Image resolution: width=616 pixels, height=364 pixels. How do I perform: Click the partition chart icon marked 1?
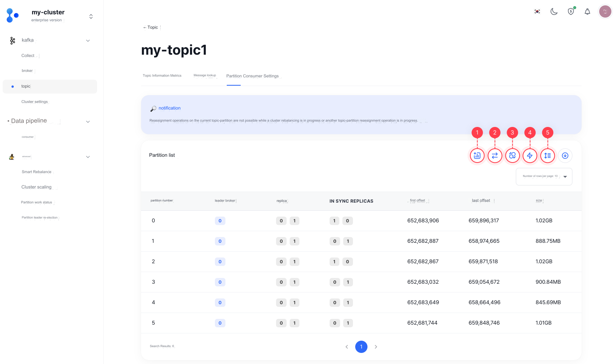click(477, 156)
